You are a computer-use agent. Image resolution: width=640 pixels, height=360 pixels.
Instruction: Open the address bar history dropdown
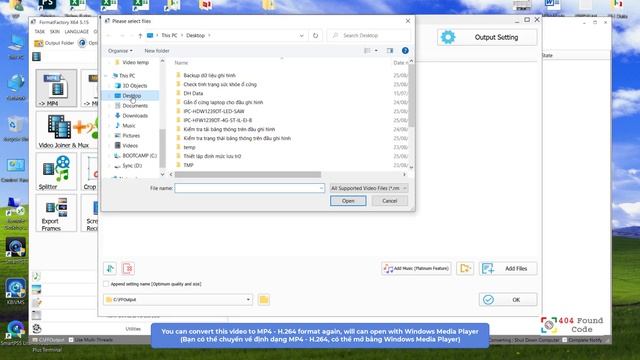(302, 36)
